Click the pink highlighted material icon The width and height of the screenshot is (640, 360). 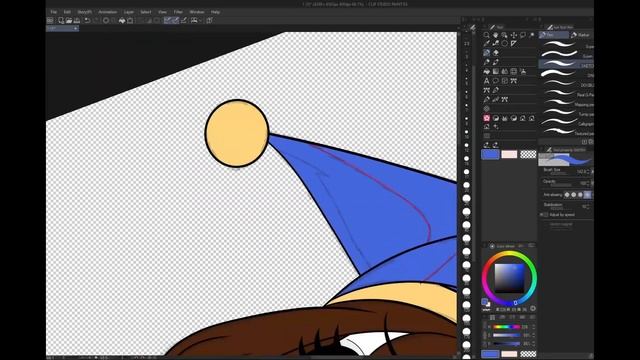click(x=487, y=118)
